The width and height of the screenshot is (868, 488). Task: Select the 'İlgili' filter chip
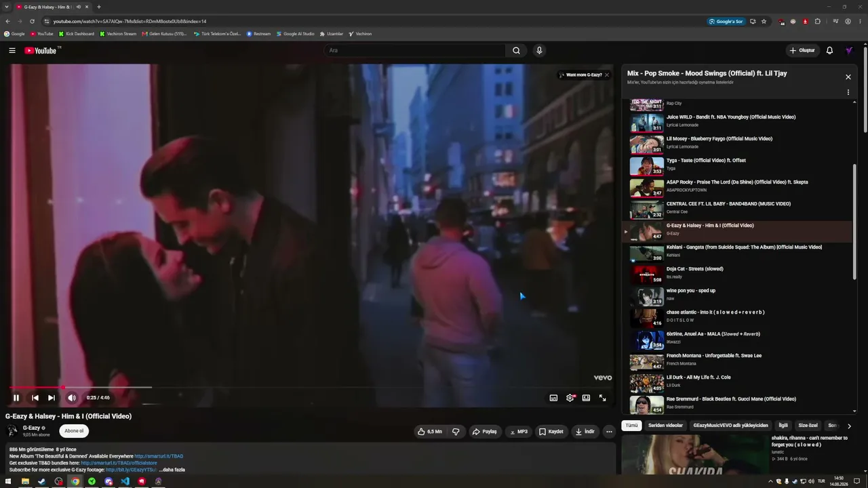(783, 426)
